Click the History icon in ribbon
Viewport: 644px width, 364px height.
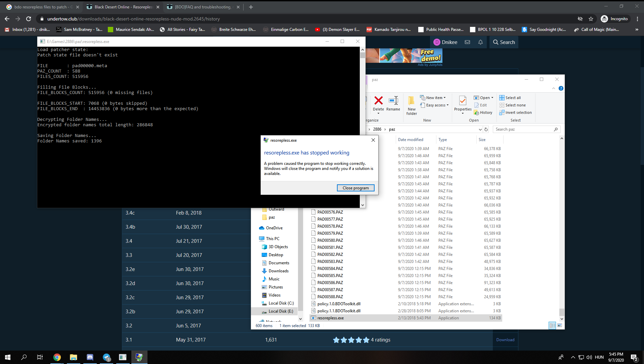coord(483,113)
